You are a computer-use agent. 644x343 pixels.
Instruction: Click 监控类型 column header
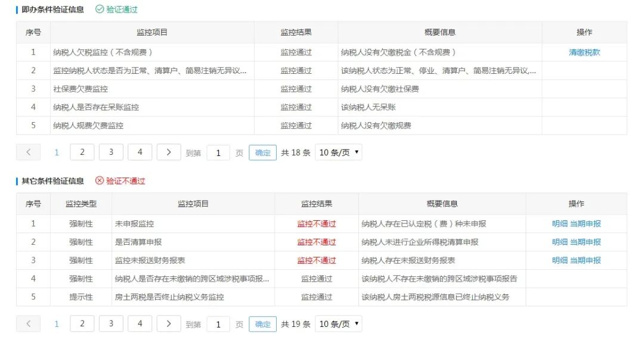81,204
